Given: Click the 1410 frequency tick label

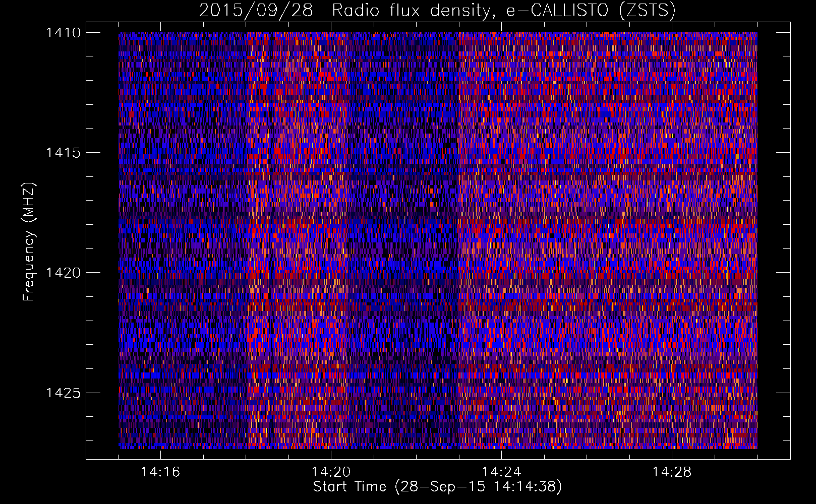Looking at the screenshot, I should pos(63,33).
